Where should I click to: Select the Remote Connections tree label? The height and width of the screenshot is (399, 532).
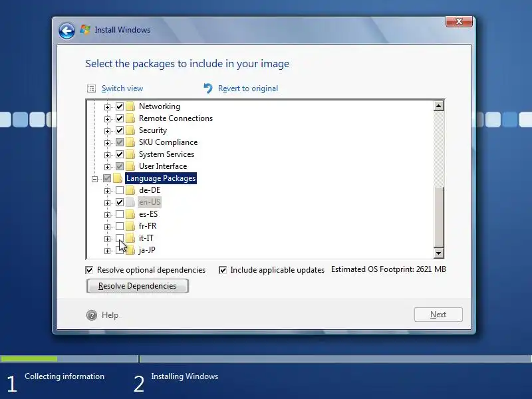point(176,118)
